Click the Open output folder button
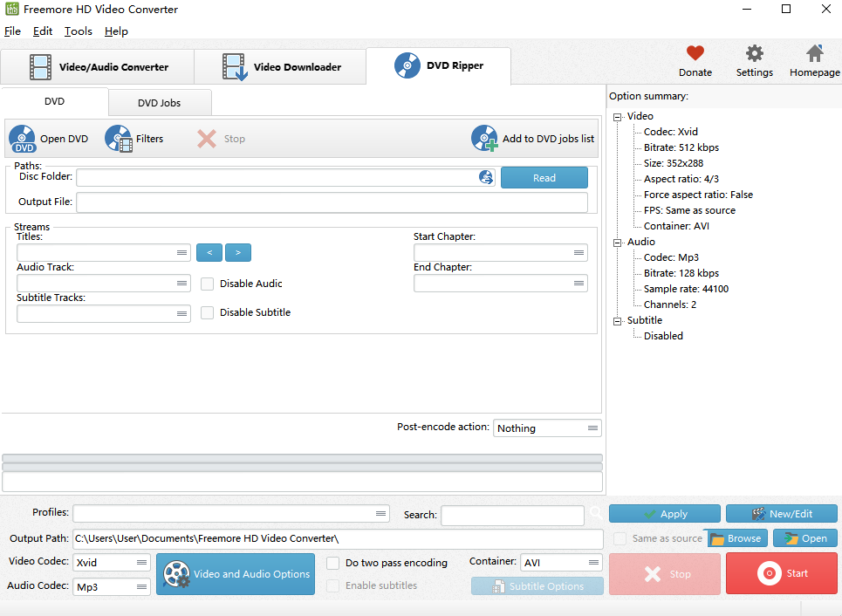The width and height of the screenshot is (842, 616). click(805, 538)
